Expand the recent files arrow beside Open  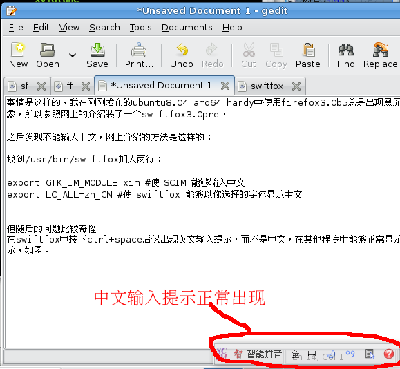[x=72, y=55]
